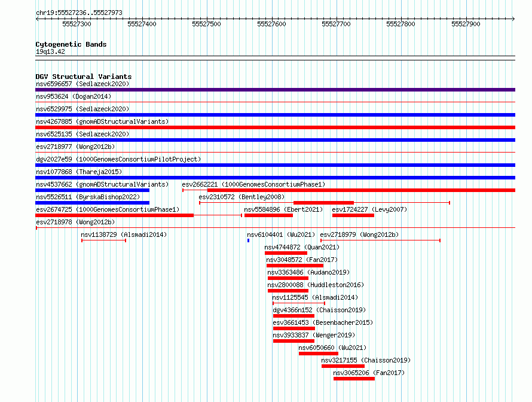Open esv2718979 (Wong2012b) variant label
This screenshot has width=532, height=402.
click(359, 234)
